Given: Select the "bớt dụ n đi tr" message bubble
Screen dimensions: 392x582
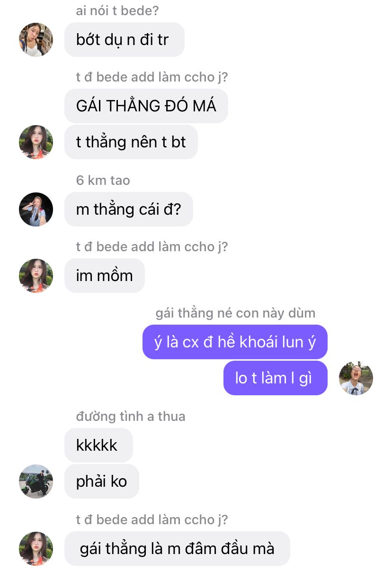Looking at the screenshot, I should click(124, 39).
